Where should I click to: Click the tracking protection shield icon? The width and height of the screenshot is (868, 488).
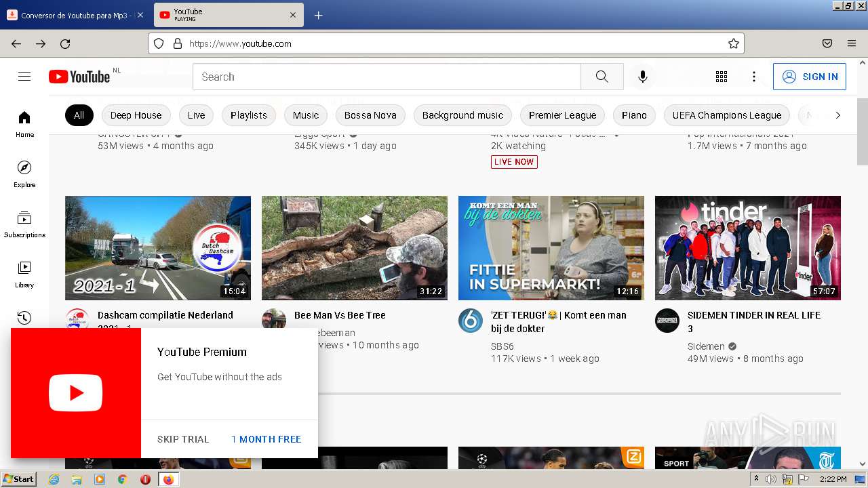pos(159,43)
